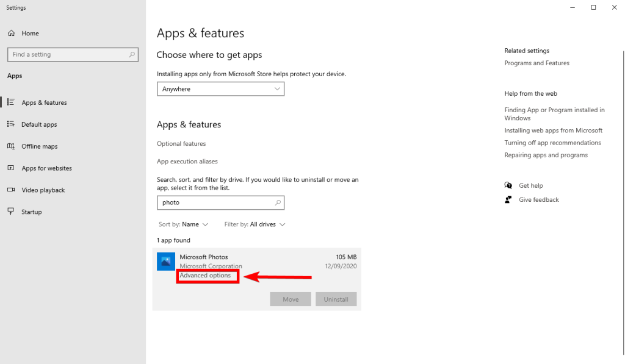Open Default apps from the sidebar
The width and height of the screenshot is (625, 364).
[x=11, y=124]
